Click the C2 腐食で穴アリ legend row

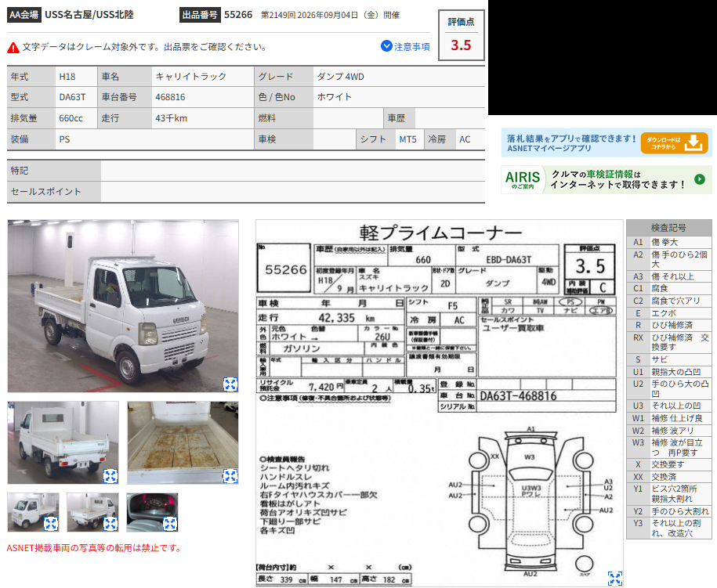pos(669,301)
